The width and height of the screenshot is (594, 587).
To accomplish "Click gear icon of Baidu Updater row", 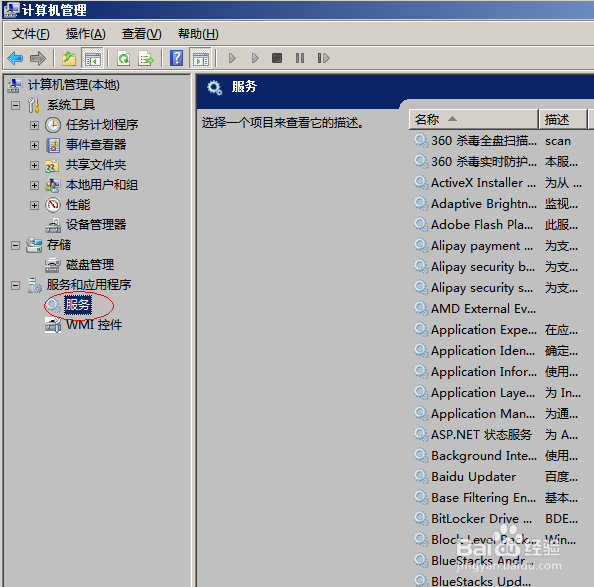I will click(421, 476).
